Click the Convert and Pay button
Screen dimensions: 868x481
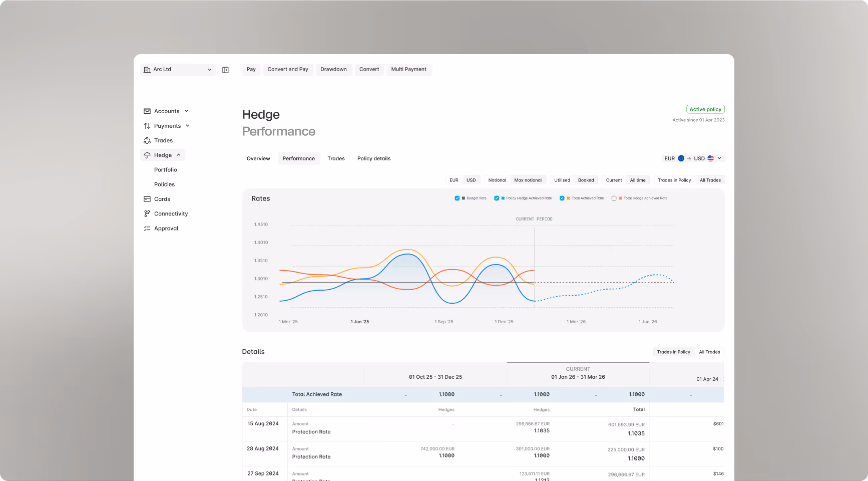coord(288,70)
